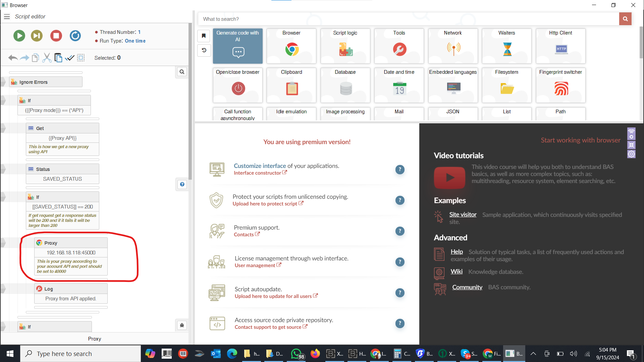Viewport: 644px width, 362px height.
Task: Open the Wiki knowledge database
Action: pos(456,271)
